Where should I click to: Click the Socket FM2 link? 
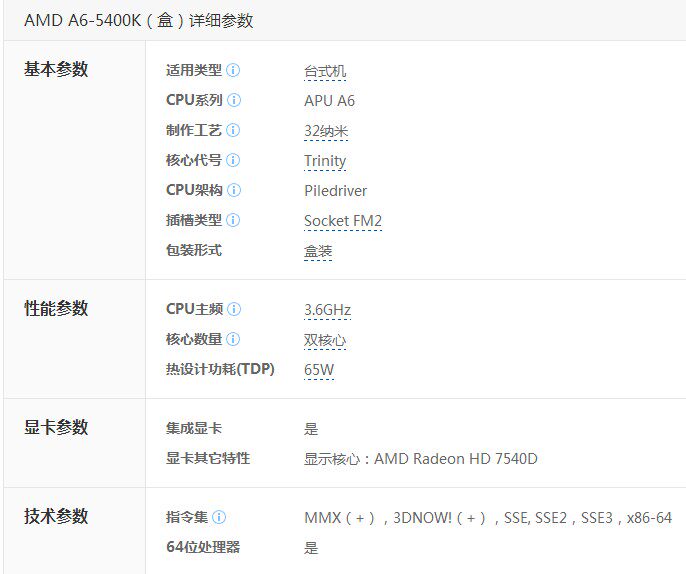point(343,221)
